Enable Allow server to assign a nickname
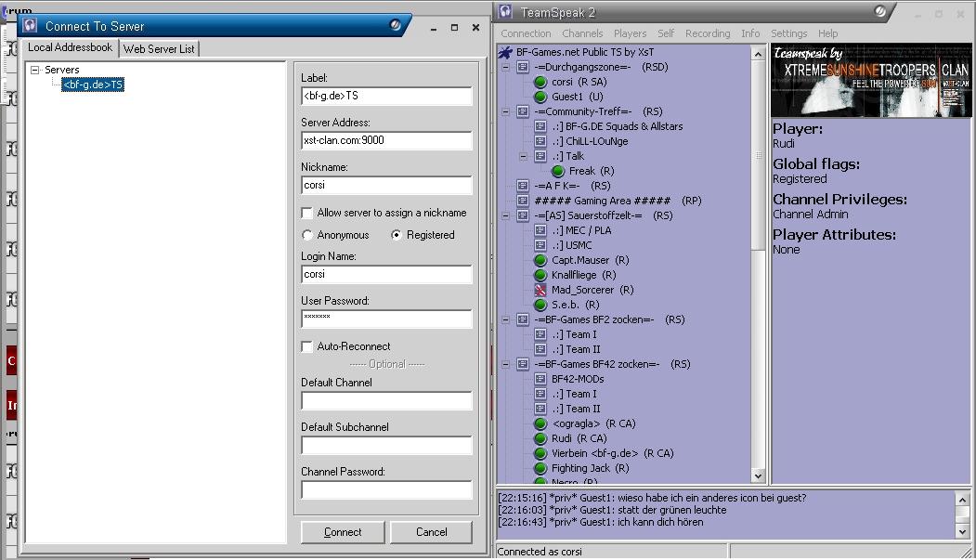 pyautogui.click(x=306, y=214)
